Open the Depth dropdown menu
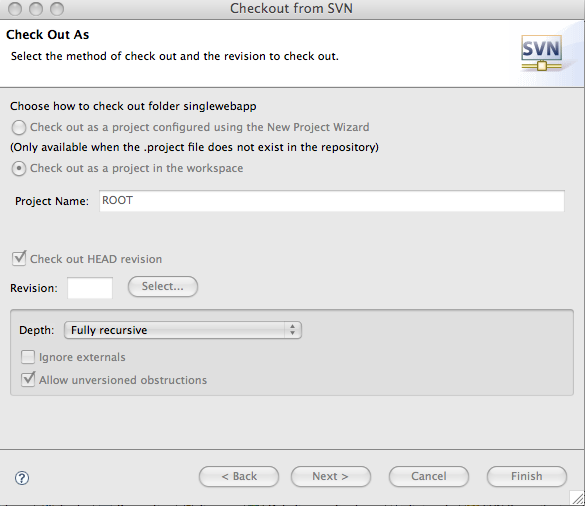 pyautogui.click(x=183, y=330)
